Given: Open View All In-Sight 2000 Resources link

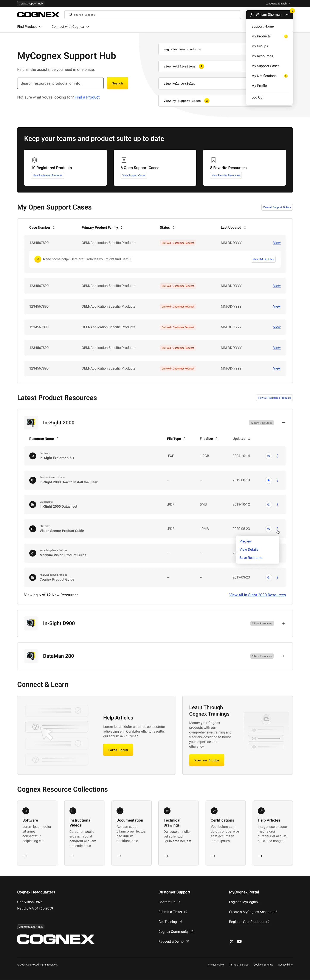Looking at the screenshot, I should pos(257,595).
